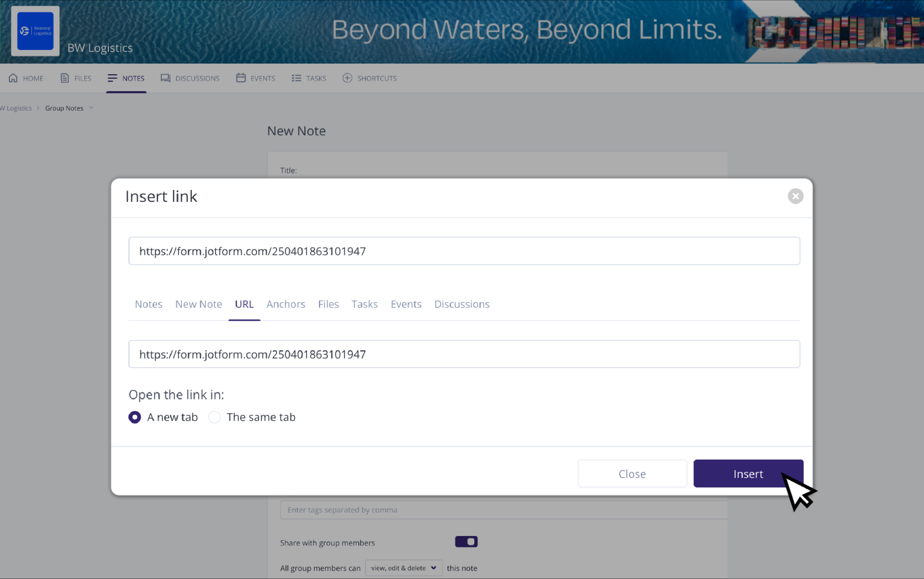
Task: Toggle the Share with group members switch
Action: pos(466,542)
